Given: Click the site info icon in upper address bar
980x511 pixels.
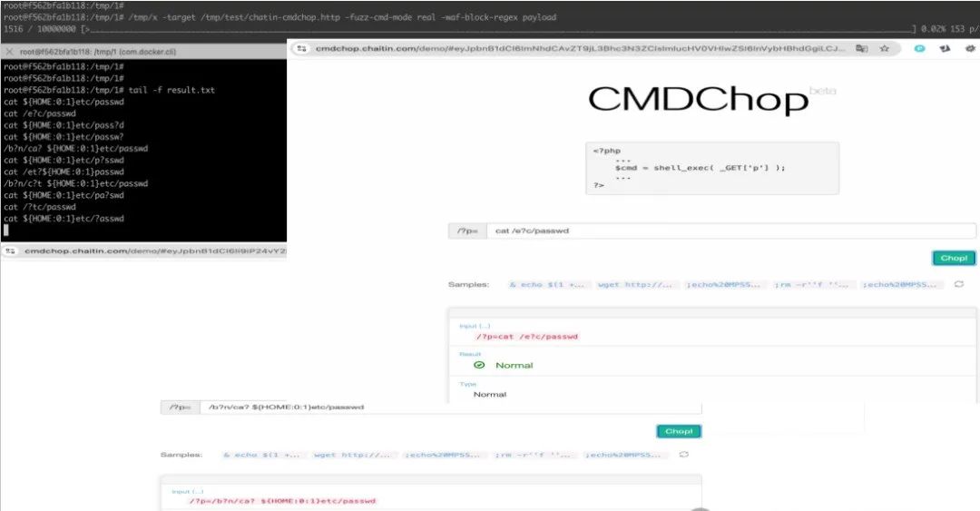Looking at the screenshot, I should click(x=302, y=48).
